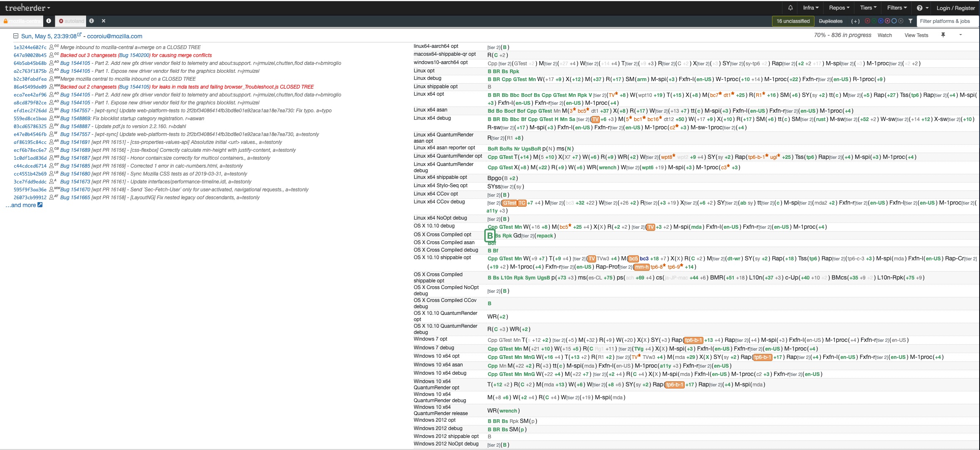Open the Tiers dropdown menu
This screenshot has width=980, height=450.
[868, 8]
